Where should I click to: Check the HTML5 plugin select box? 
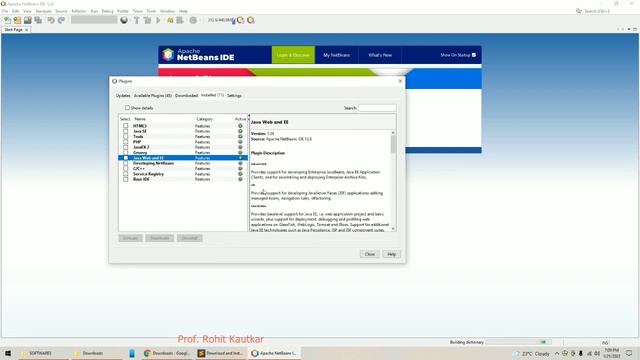click(126, 126)
